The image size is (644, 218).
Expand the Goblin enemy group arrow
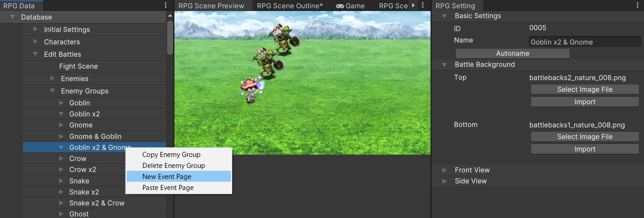pos(61,103)
